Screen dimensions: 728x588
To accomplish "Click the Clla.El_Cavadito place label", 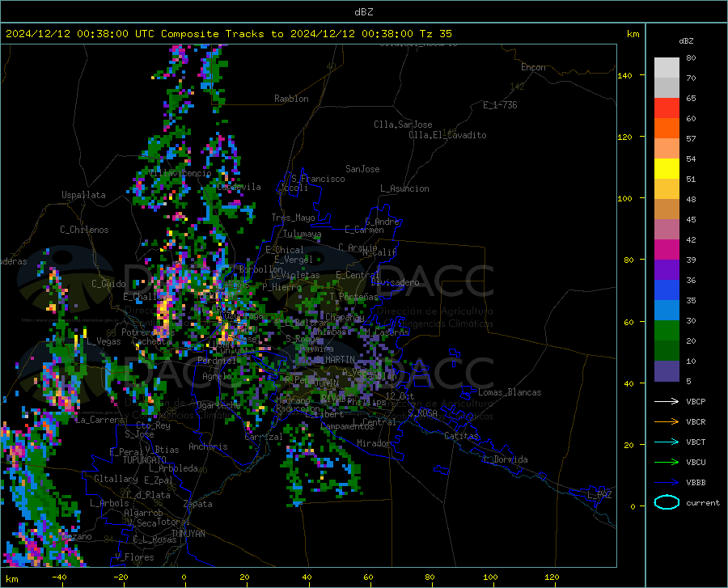I will [x=447, y=135].
